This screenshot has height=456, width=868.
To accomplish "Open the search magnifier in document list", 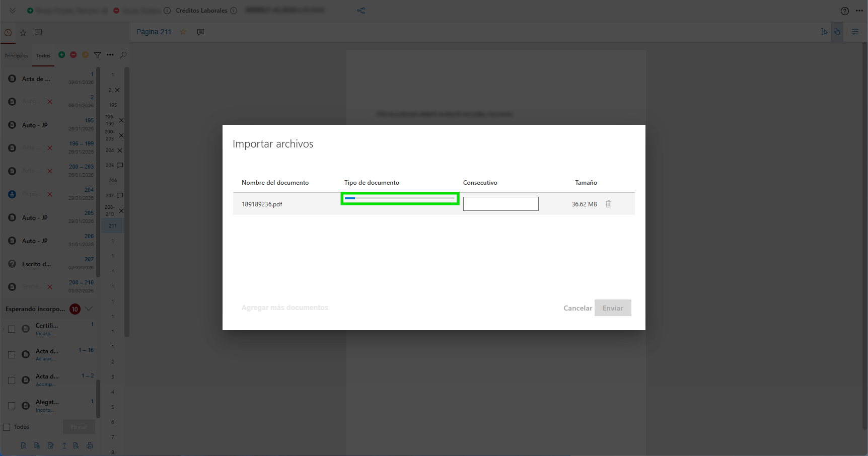I will point(123,55).
